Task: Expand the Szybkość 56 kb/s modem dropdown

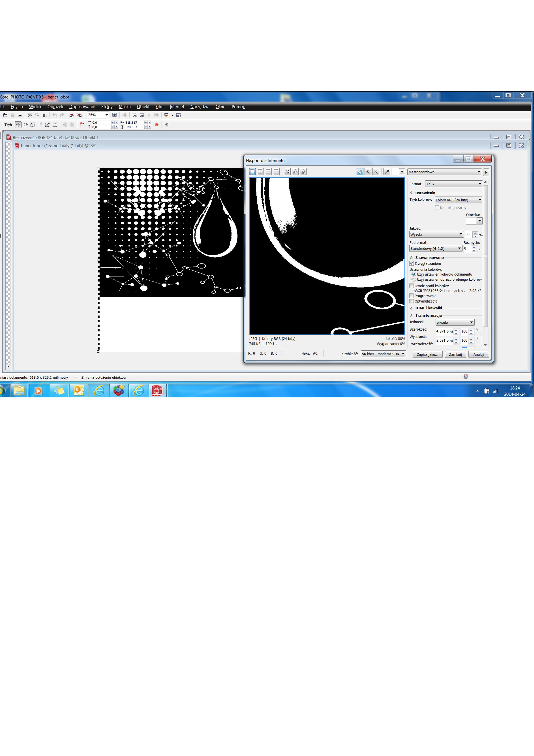Action: click(383, 354)
